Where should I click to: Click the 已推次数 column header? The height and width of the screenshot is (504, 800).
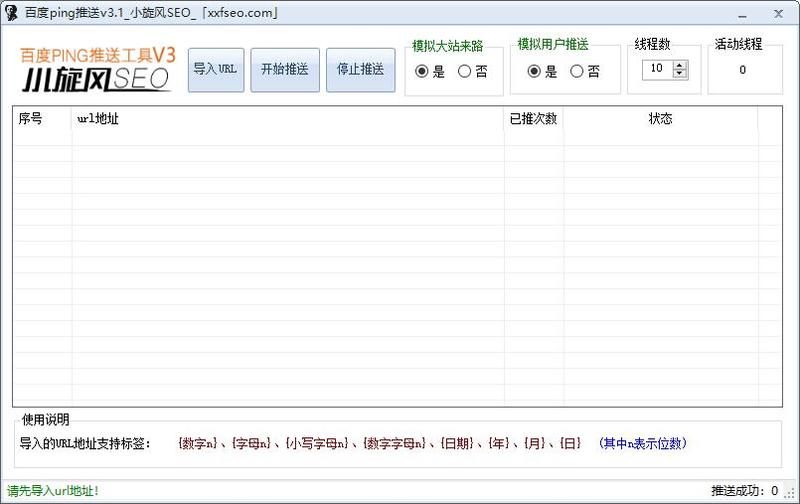click(x=533, y=119)
